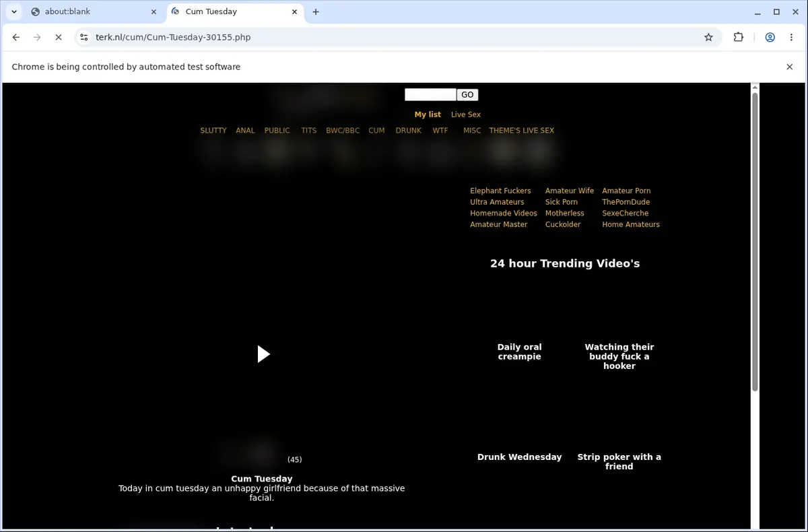Click the GO search button
The width and height of the screenshot is (808, 532).
coord(467,95)
